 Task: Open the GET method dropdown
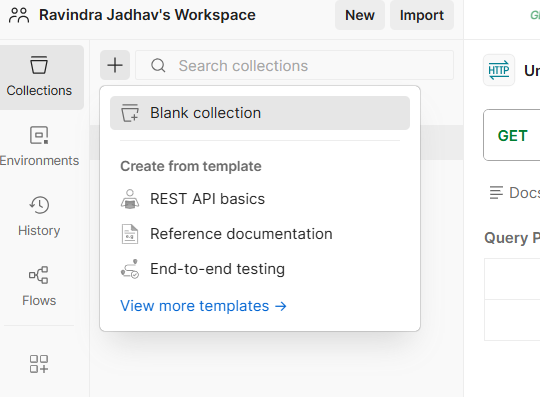click(512, 136)
